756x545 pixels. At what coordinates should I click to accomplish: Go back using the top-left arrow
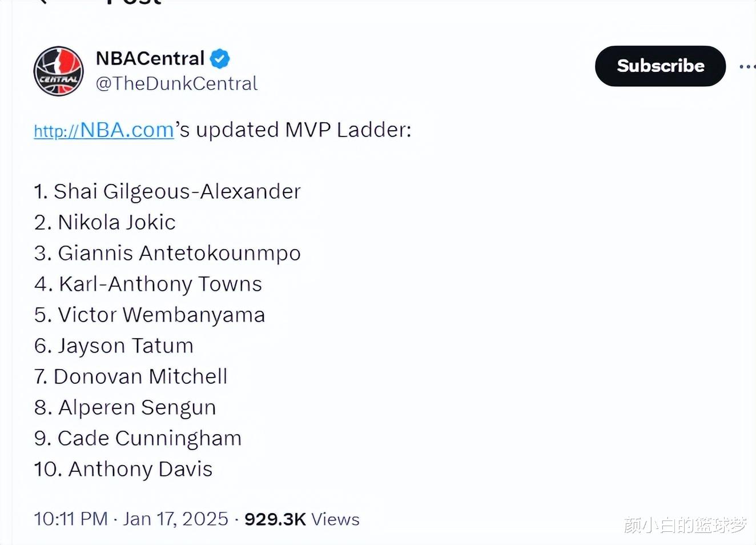click(41, 2)
